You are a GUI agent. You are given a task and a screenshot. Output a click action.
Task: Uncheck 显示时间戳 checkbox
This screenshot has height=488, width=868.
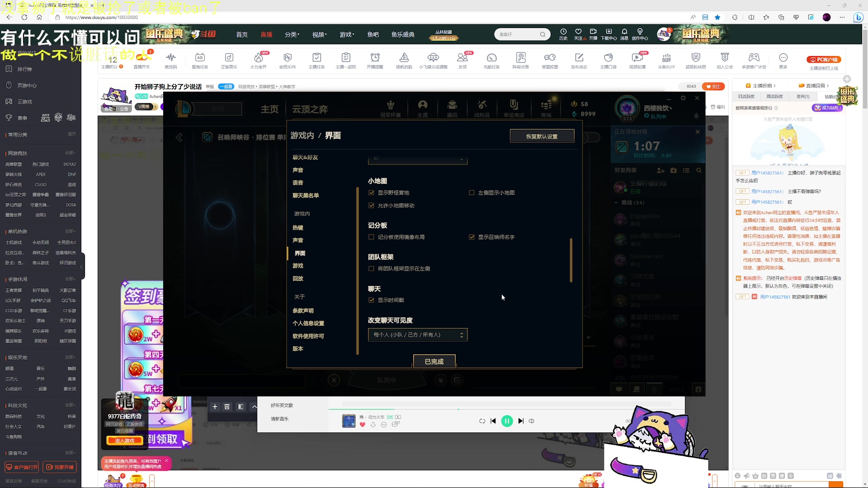[x=371, y=300]
